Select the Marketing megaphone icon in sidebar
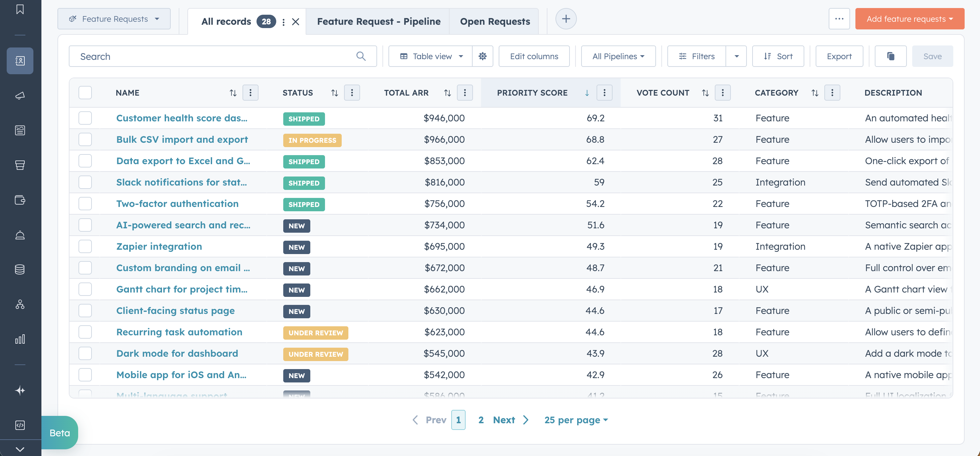 (20, 96)
